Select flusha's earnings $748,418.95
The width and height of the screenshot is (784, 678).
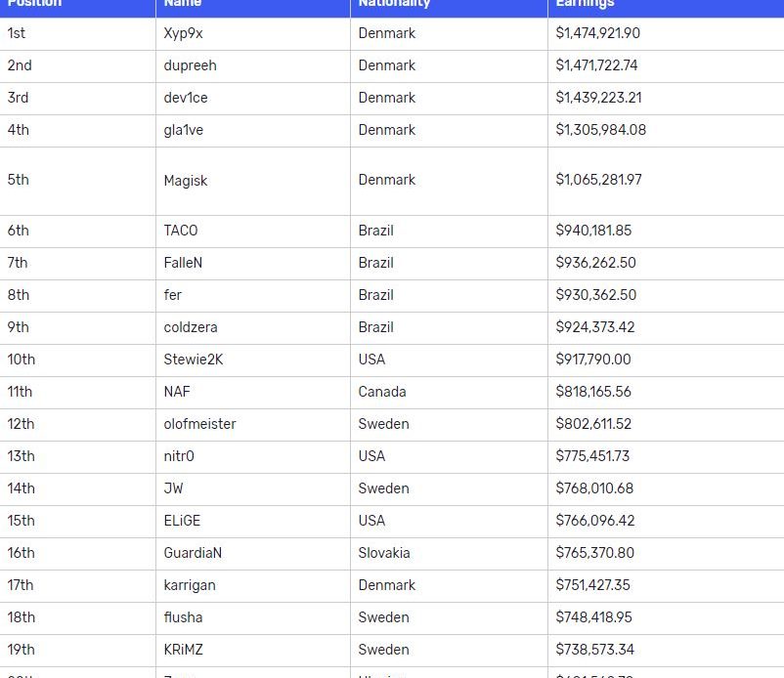click(x=593, y=617)
